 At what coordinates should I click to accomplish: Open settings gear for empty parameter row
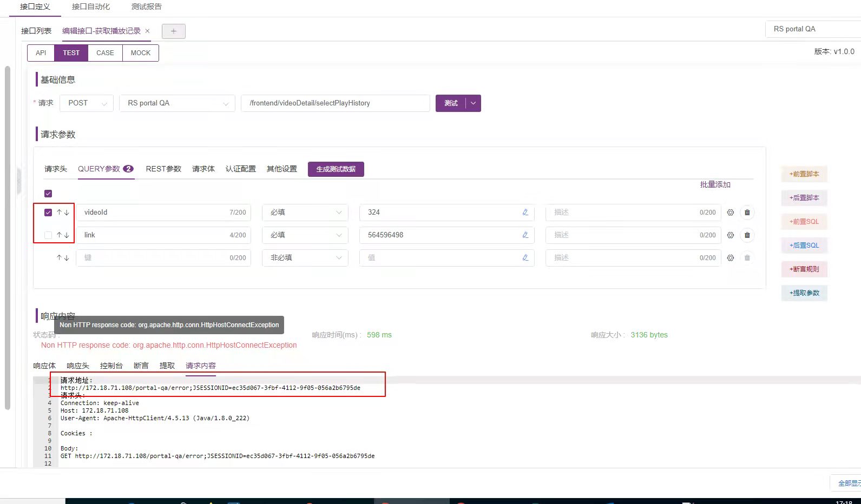pyautogui.click(x=730, y=258)
